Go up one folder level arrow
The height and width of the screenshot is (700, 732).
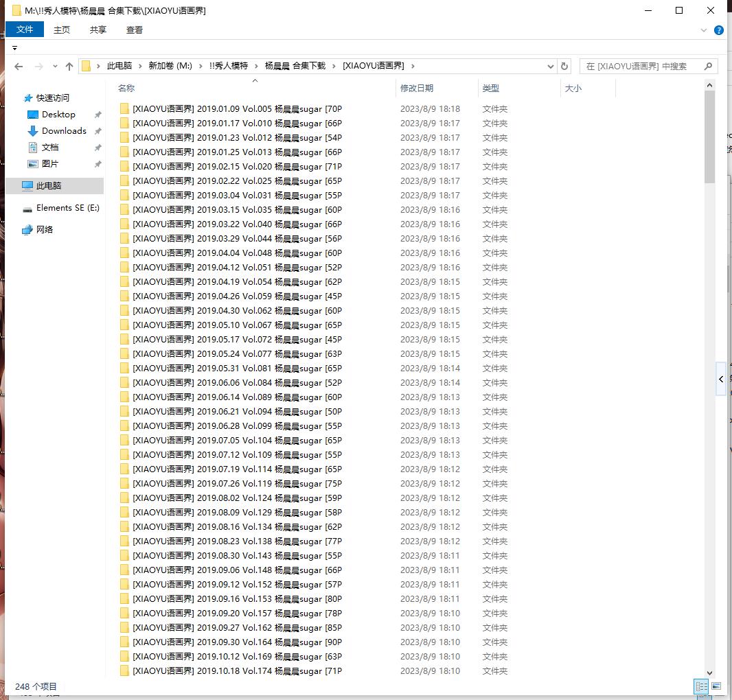[69, 67]
